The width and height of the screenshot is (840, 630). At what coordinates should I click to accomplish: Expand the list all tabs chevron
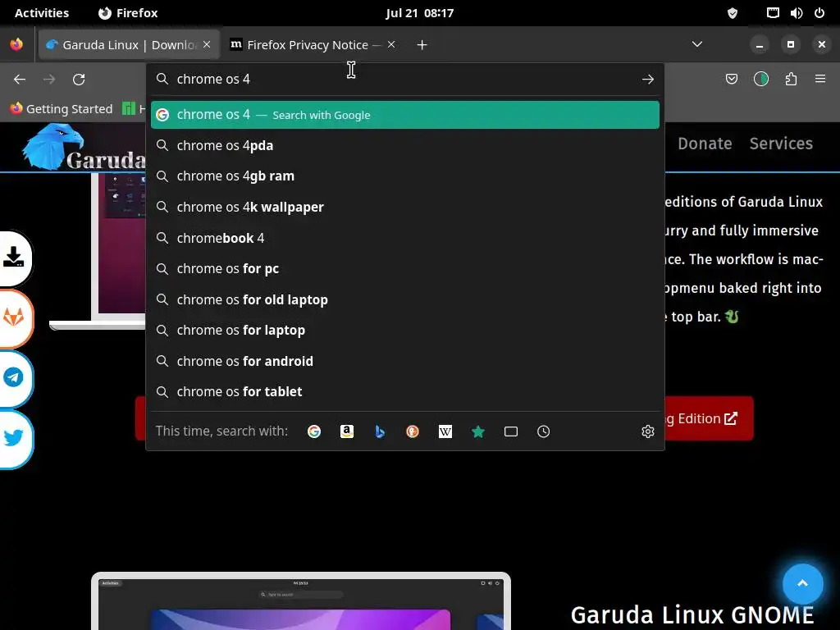(x=697, y=44)
